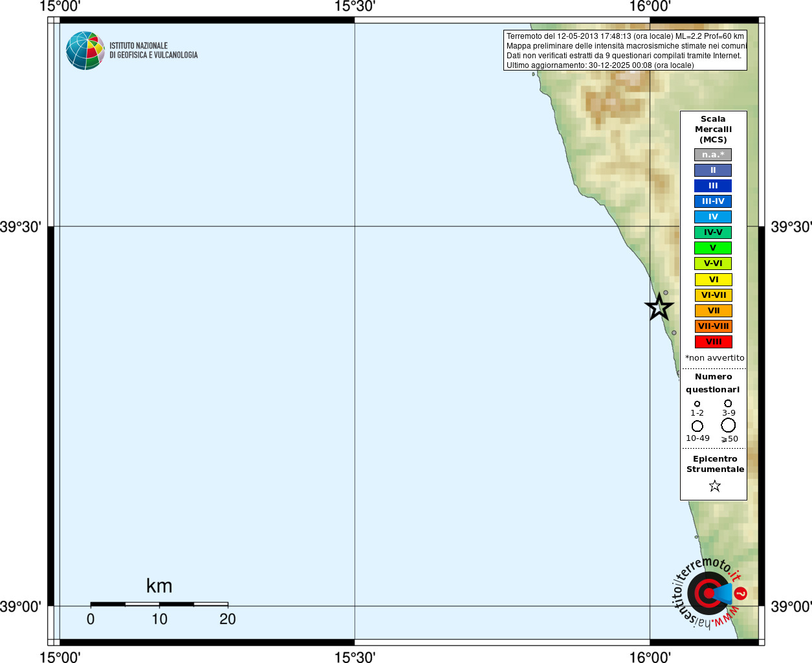Click the ISTITUTO NAZIONALE DI GEOFISICA text
The width and height of the screenshot is (812, 663).
click(x=153, y=51)
